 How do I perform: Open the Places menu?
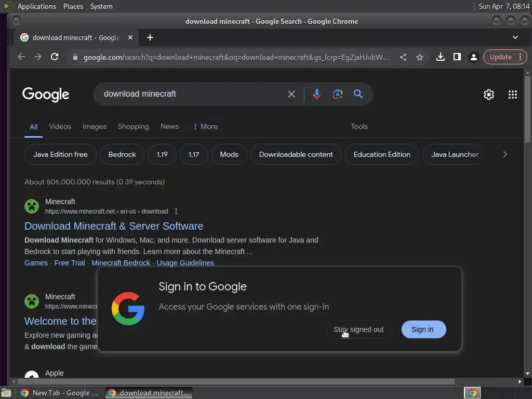click(73, 6)
